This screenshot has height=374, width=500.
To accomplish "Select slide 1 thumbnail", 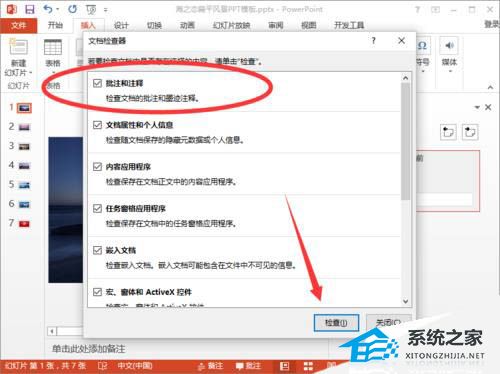I will [24, 108].
